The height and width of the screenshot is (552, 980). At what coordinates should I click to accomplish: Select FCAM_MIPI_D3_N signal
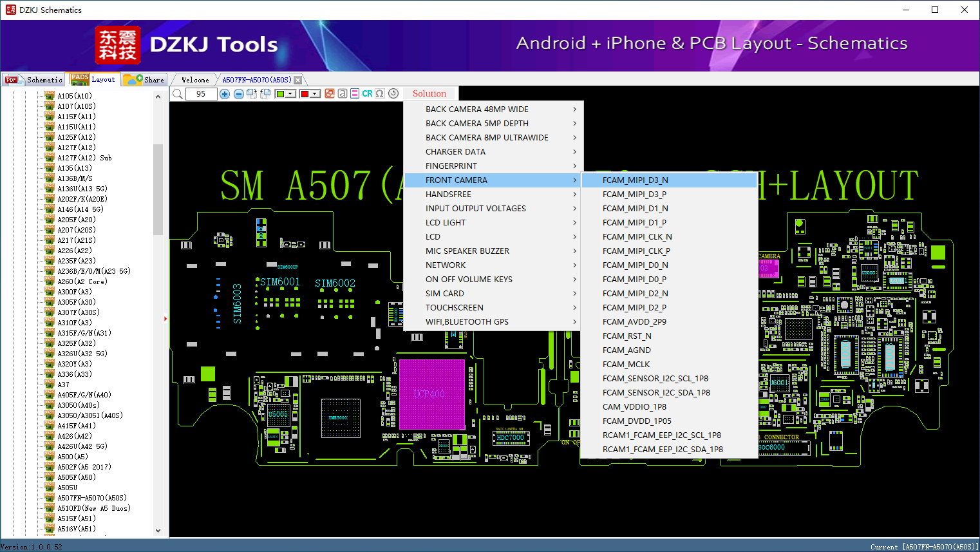(669, 180)
